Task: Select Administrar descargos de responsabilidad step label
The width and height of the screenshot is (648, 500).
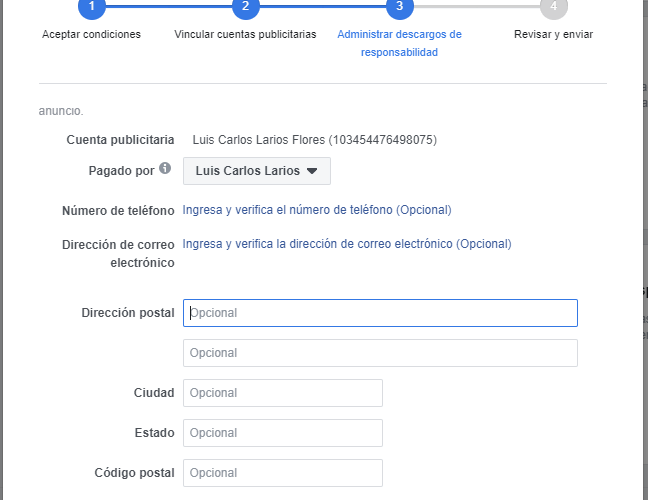Action: point(399,43)
